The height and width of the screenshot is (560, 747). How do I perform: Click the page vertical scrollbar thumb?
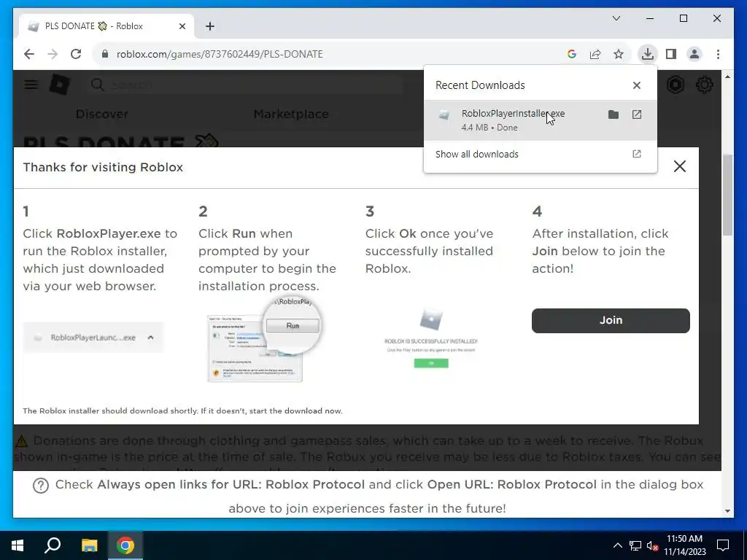click(727, 194)
